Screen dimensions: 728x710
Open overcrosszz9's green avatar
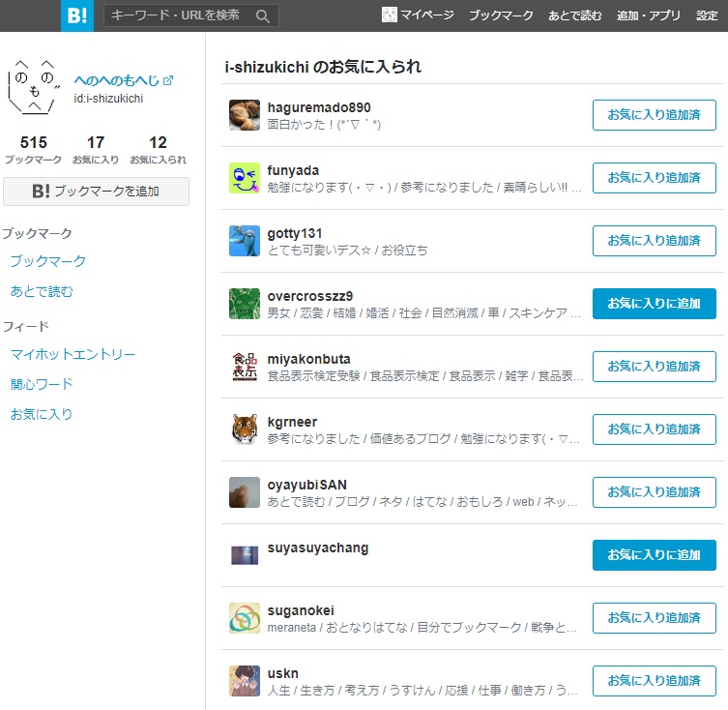pos(245,304)
